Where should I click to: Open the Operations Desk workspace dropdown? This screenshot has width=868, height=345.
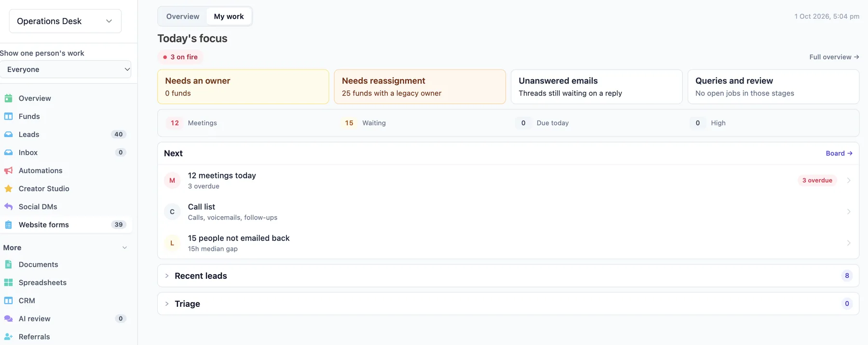click(x=65, y=21)
